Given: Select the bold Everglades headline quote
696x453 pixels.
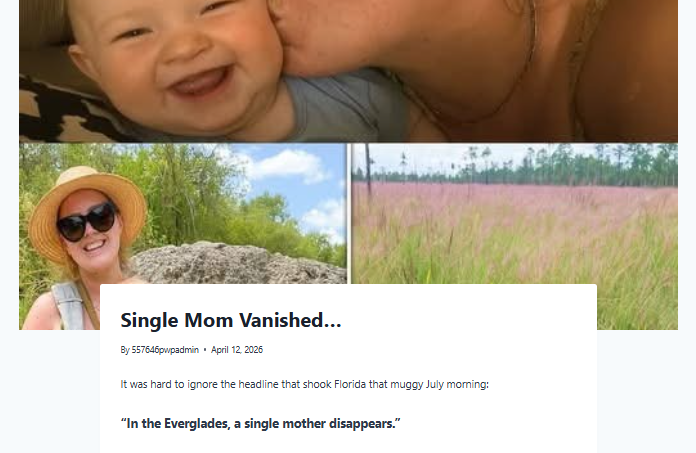Looking at the screenshot, I should (x=260, y=423).
